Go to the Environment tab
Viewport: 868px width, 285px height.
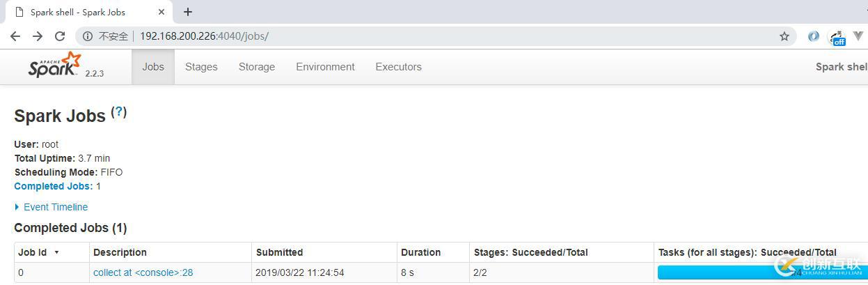(325, 67)
